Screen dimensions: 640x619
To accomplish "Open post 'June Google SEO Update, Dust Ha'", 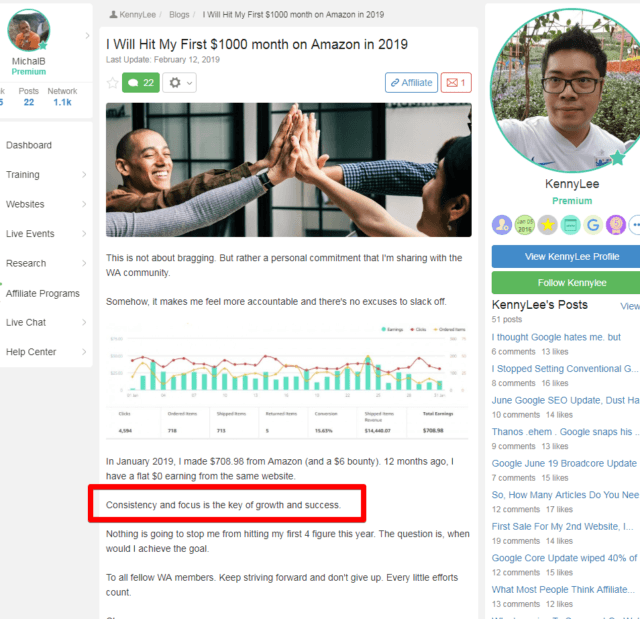I will tap(565, 400).
